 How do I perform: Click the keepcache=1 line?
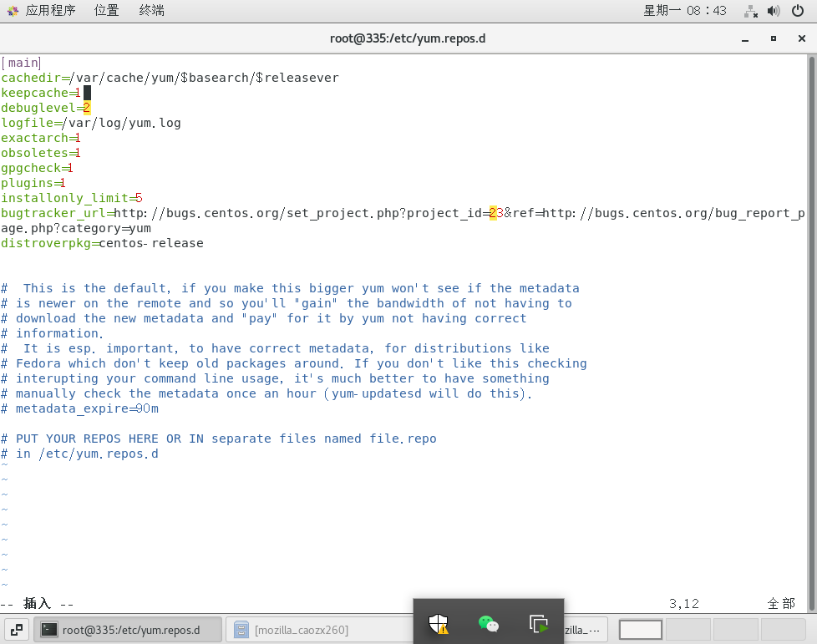coord(41,93)
